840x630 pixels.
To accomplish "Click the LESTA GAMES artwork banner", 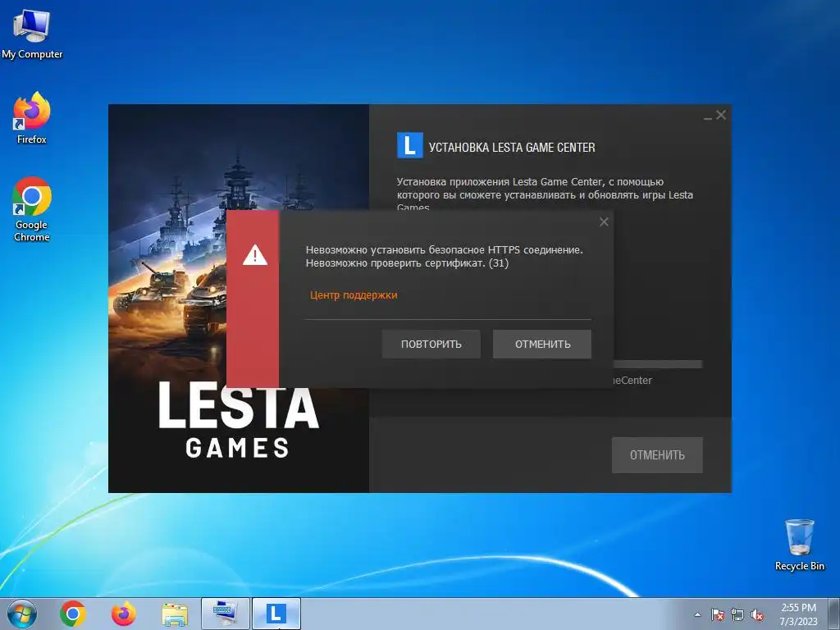I will [239, 299].
